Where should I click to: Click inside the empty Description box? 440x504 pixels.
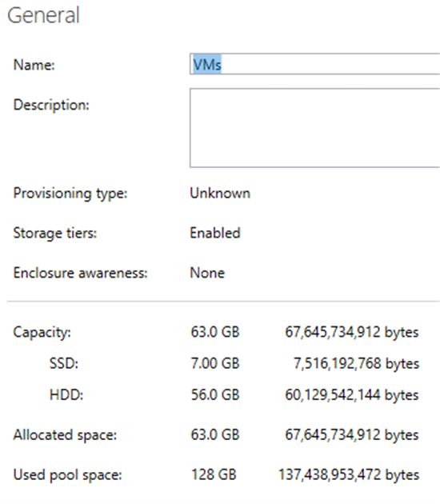coord(315,128)
